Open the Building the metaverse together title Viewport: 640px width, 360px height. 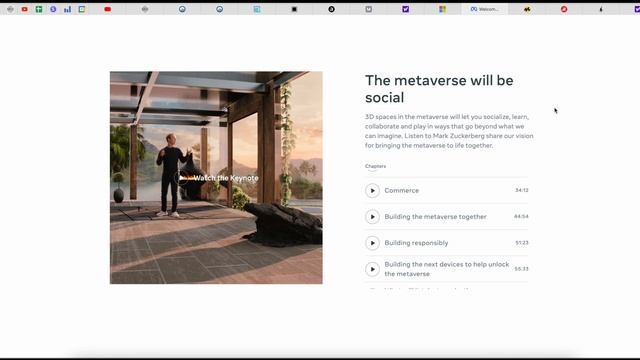pyautogui.click(x=436, y=217)
